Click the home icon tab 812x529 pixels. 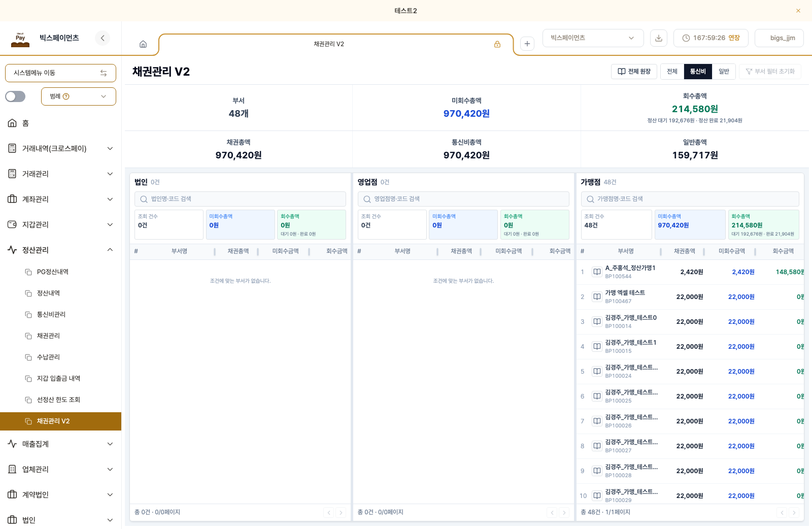(x=143, y=44)
